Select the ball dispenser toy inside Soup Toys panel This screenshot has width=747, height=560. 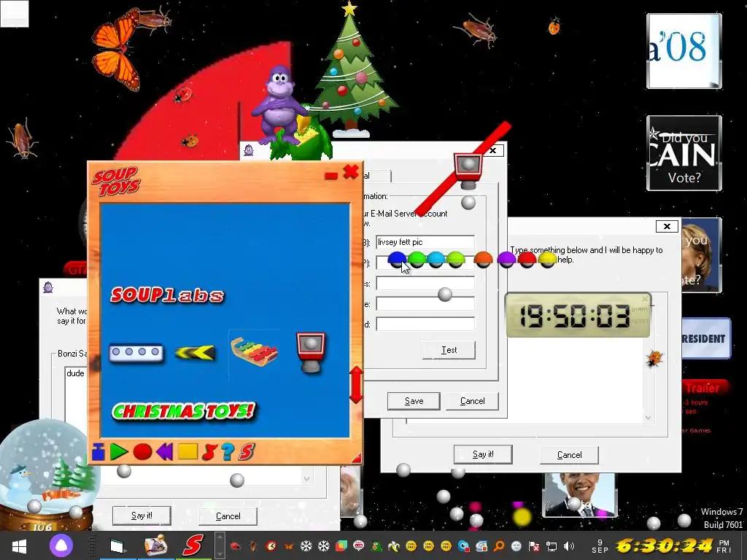[x=311, y=352]
